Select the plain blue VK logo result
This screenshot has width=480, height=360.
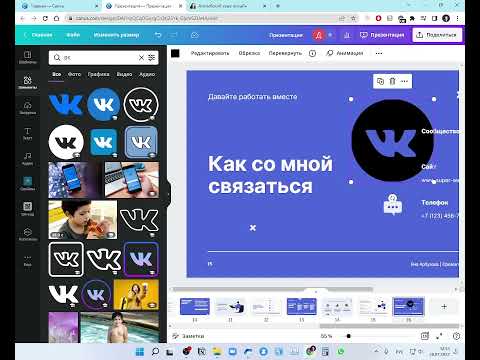pos(66,105)
